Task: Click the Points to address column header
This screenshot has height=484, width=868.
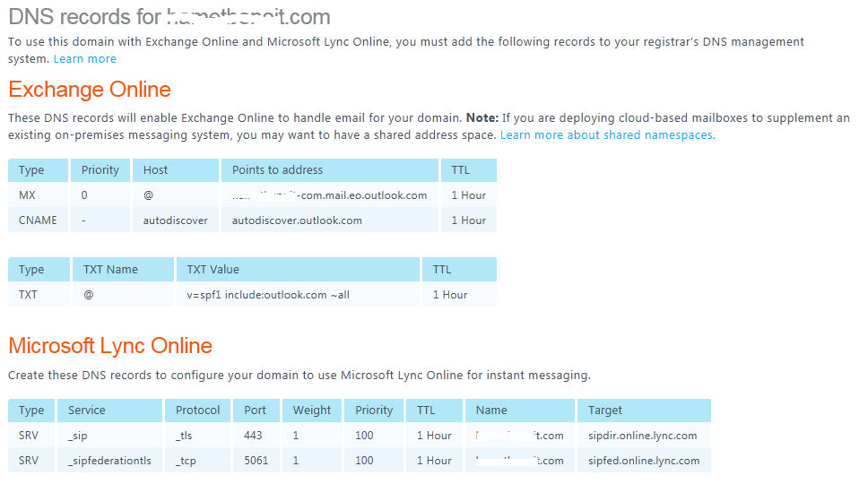Action: pyautogui.click(x=277, y=169)
